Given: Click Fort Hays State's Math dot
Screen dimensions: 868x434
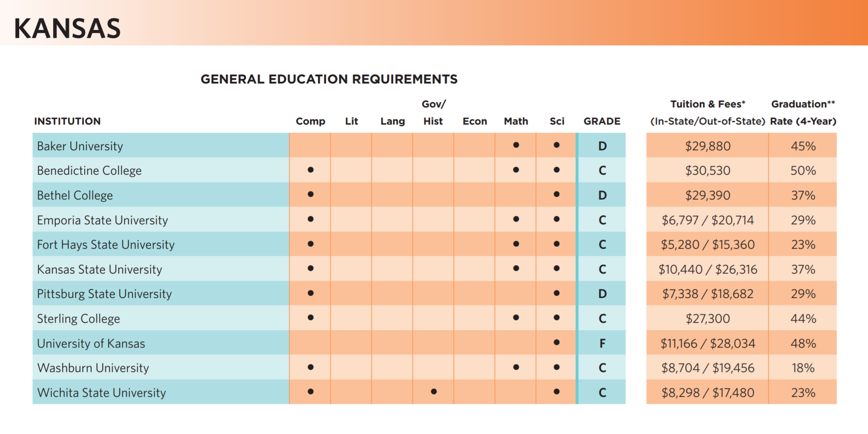Looking at the screenshot, I should tap(516, 244).
